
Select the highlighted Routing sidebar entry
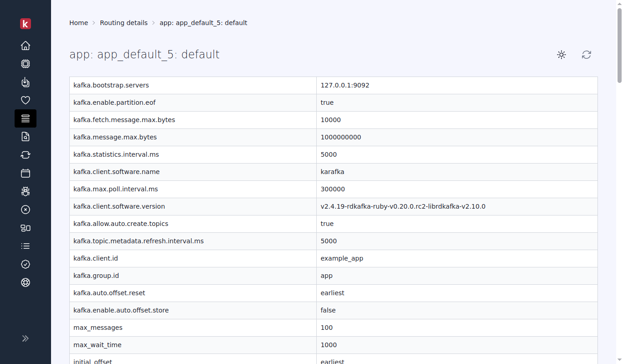coord(26,118)
